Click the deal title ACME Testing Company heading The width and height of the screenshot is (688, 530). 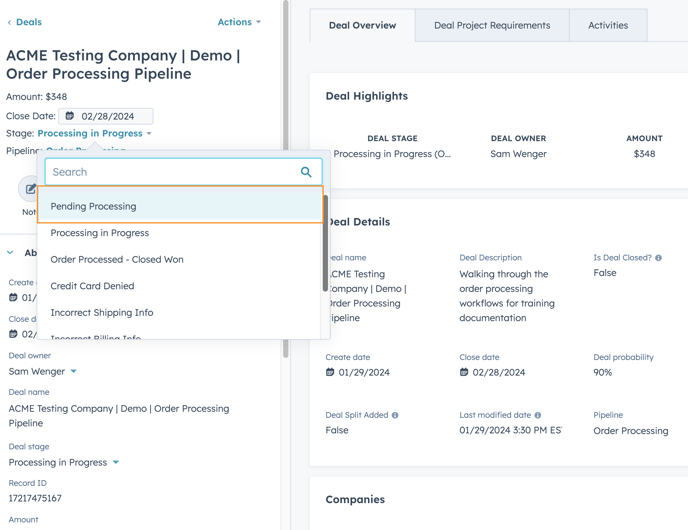point(123,64)
